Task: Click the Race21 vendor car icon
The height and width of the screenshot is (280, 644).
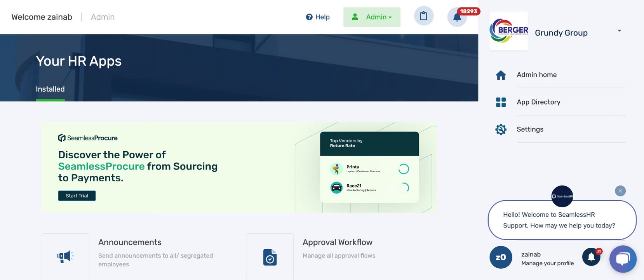Action: [x=336, y=188]
